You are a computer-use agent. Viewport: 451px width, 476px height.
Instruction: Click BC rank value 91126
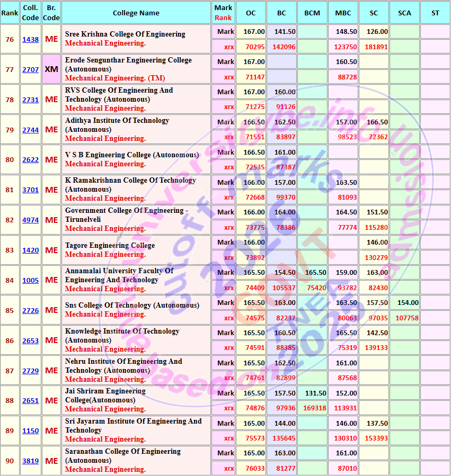[286, 107]
